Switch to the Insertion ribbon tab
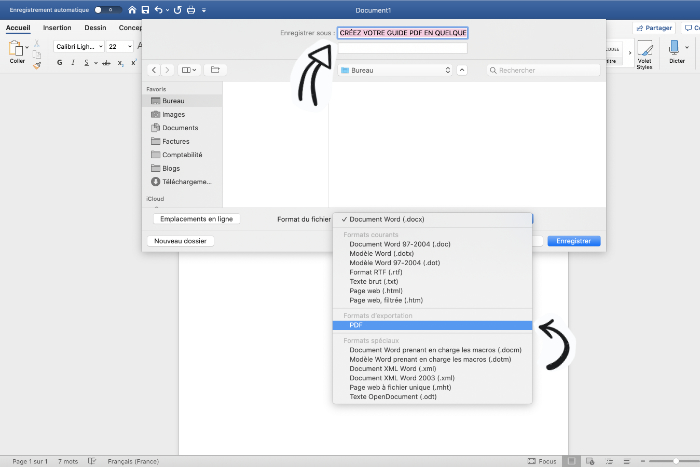700x467 pixels. coord(57,28)
